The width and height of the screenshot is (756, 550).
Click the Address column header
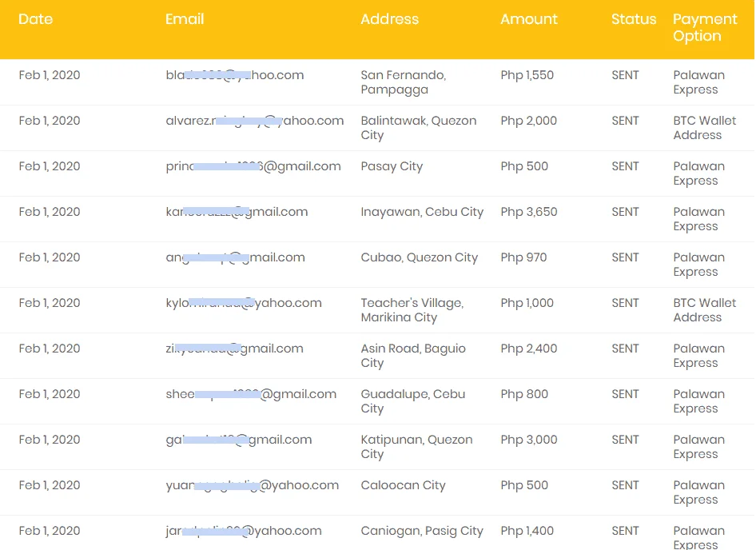[389, 19]
